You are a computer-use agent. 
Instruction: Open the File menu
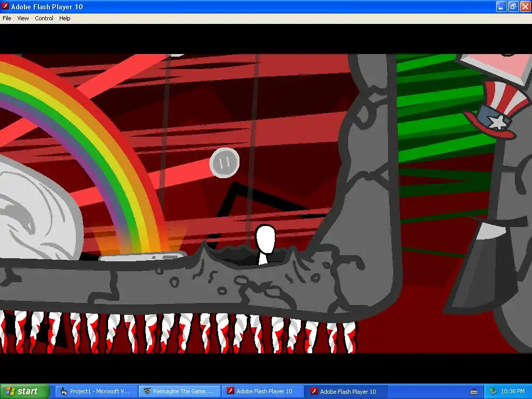tap(7, 18)
